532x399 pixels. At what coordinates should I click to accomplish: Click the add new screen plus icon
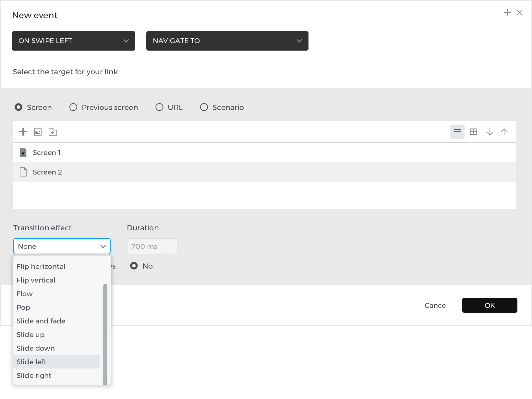tap(23, 132)
